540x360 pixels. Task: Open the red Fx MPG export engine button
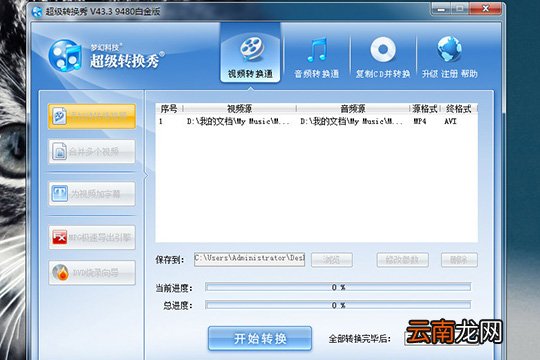[x=92, y=237]
